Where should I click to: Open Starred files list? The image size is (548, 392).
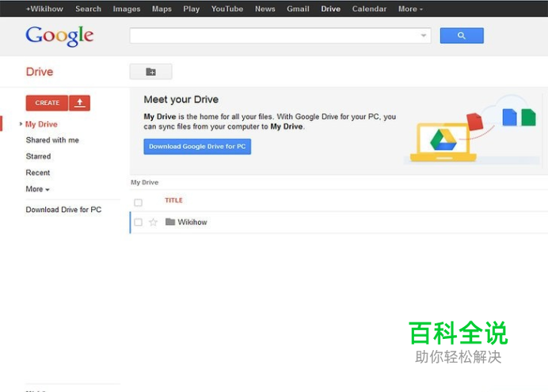[x=38, y=156]
